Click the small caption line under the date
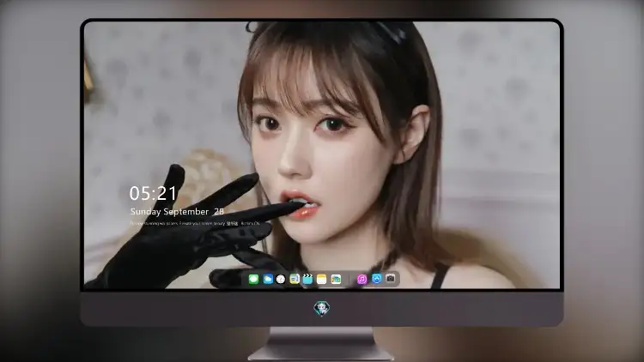 coord(195,224)
